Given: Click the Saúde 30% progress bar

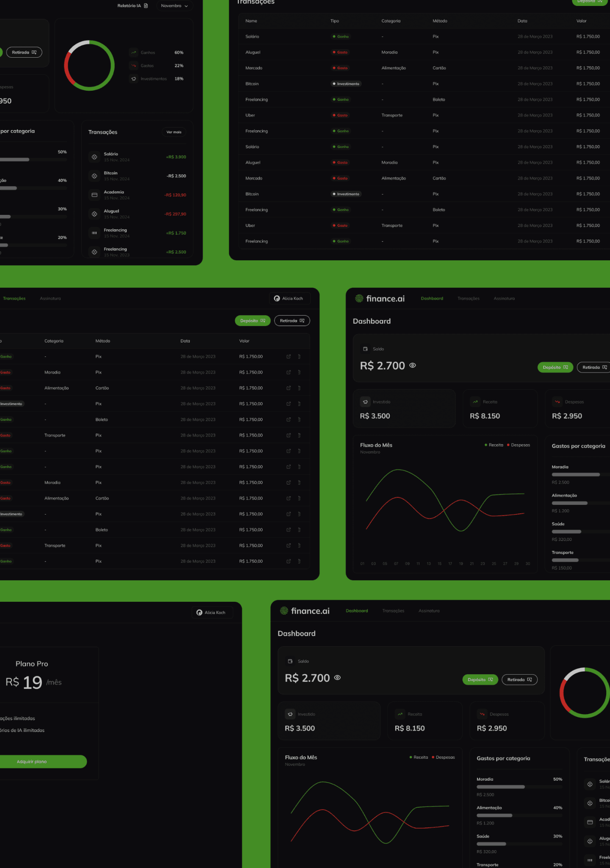Looking at the screenshot, I should (x=520, y=844).
